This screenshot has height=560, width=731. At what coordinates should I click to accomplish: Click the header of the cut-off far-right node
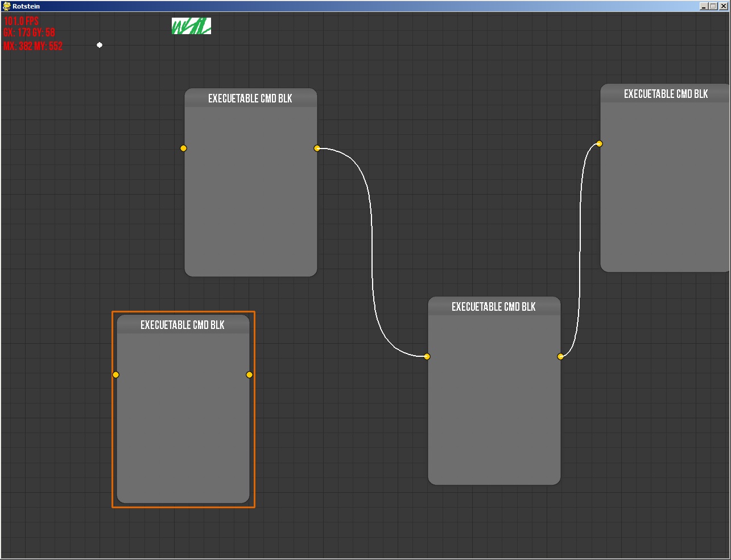666,93
